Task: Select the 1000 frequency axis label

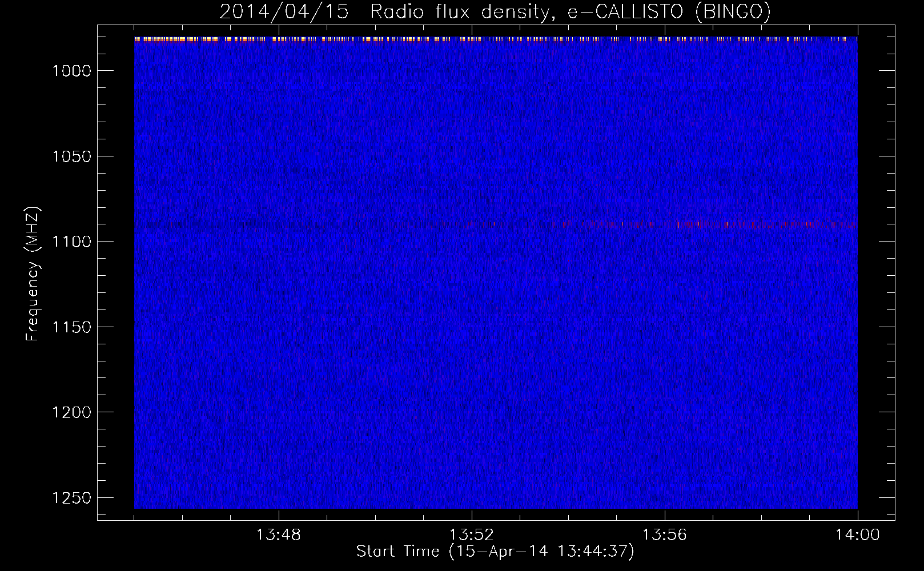Action: point(71,71)
